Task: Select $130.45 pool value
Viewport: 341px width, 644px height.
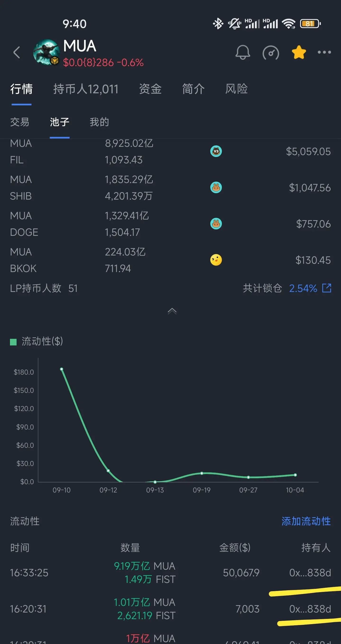Action: pyautogui.click(x=313, y=260)
